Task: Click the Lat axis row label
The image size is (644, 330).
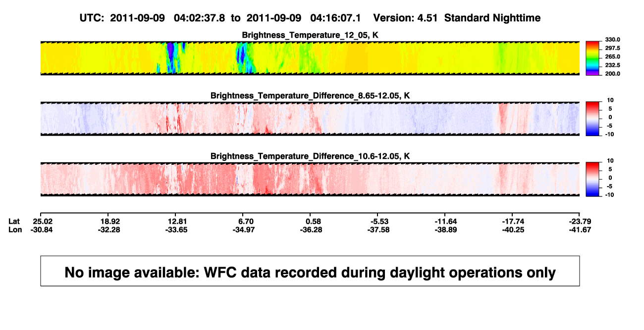Action: click(x=14, y=221)
